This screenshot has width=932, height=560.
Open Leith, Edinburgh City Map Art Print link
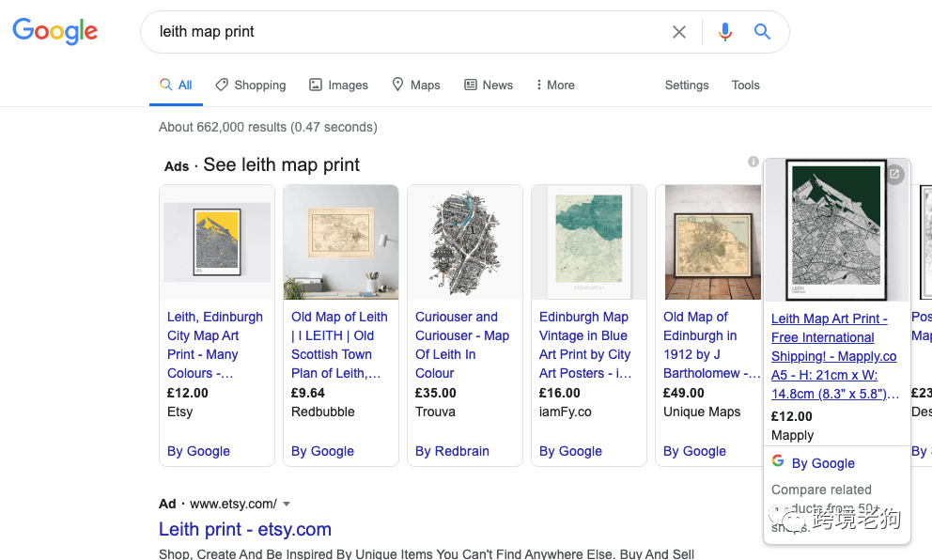[214, 345]
